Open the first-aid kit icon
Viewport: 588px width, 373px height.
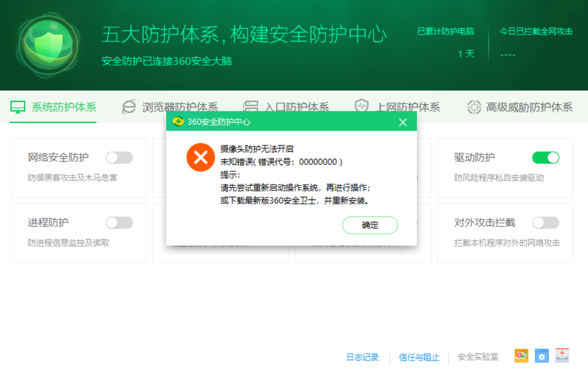tap(562, 355)
